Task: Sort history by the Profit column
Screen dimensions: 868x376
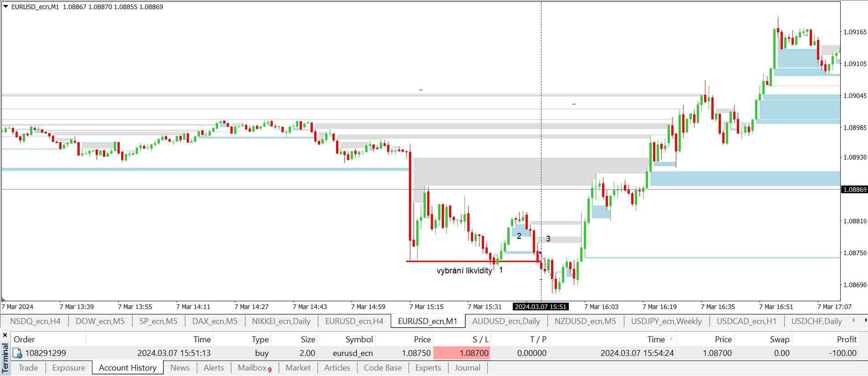Action: (846, 339)
